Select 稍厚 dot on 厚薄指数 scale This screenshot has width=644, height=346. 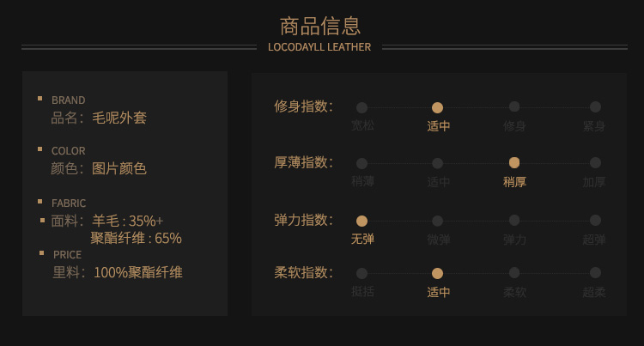tap(514, 162)
